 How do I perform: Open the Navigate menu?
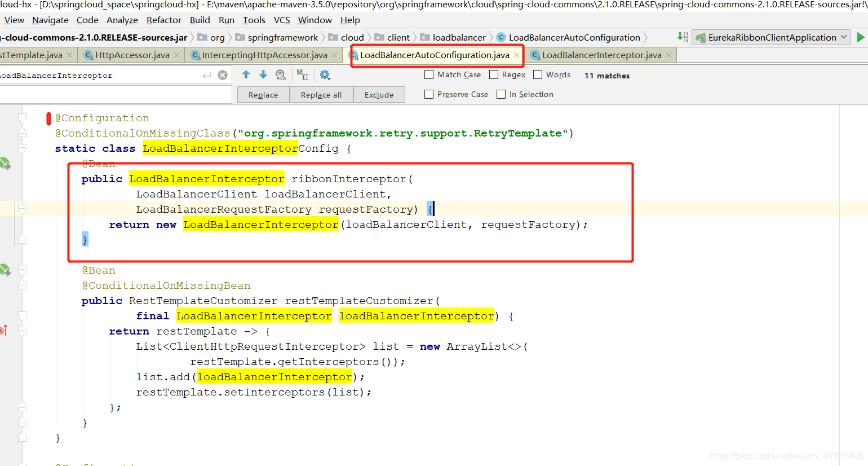coord(50,20)
